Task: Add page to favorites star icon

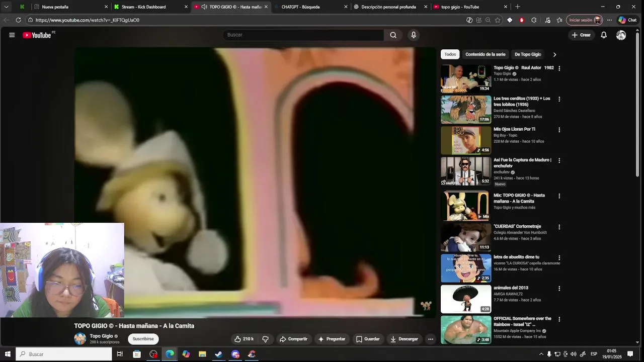Action: pyautogui.click(x=498, y=20)
